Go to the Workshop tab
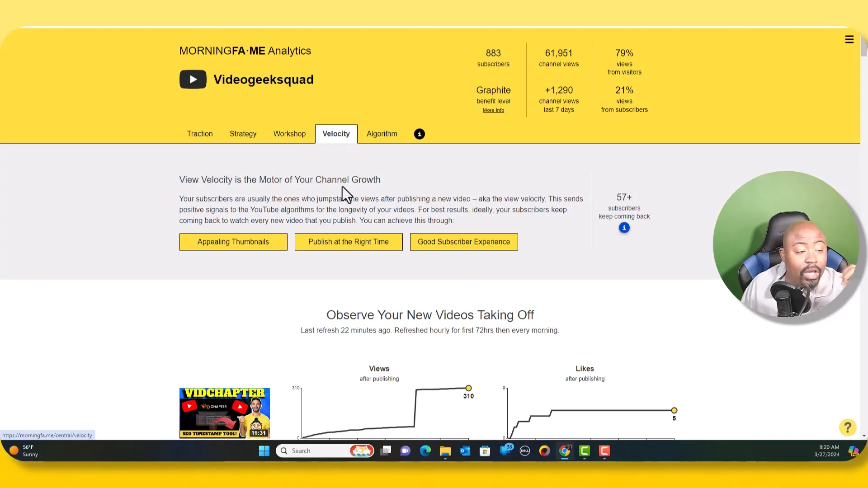 coord(289,134)
